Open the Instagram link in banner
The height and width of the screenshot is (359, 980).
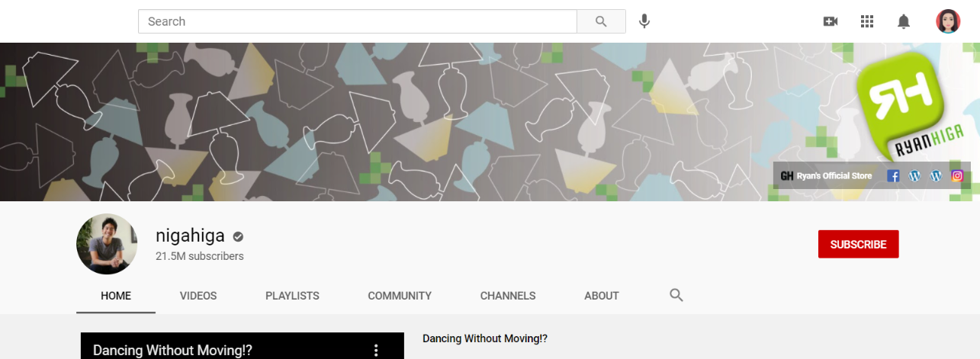click(x=957, y=176)
